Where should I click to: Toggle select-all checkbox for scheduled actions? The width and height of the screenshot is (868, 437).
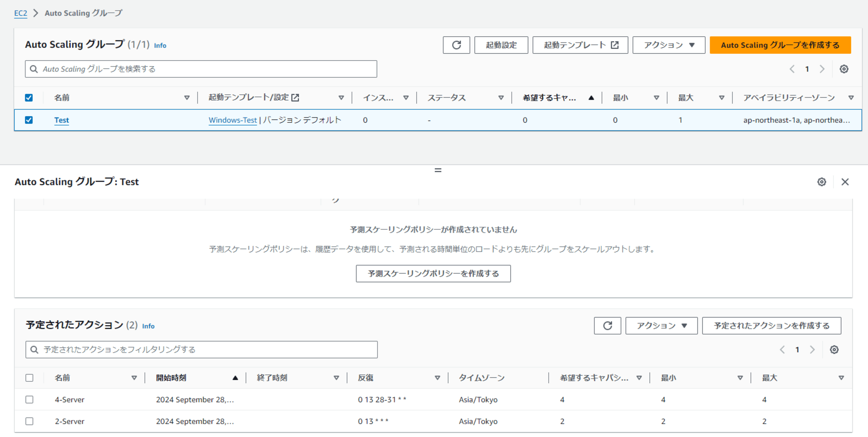(29, 378)
